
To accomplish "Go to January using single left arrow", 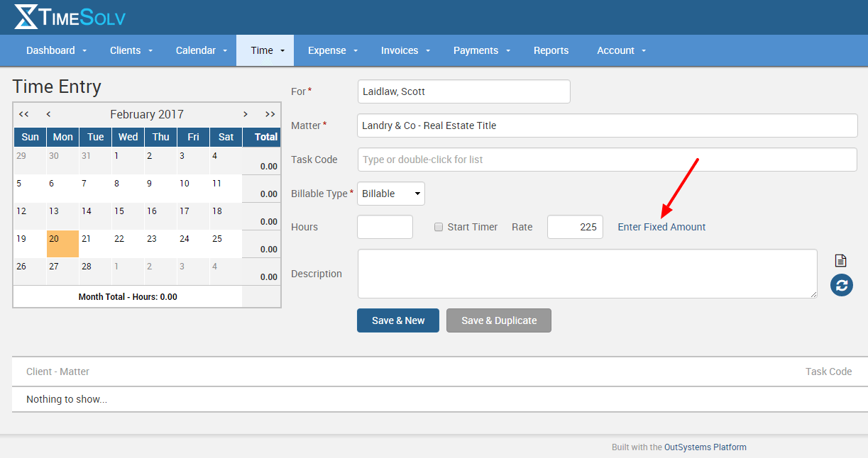I will coord(48,113).
